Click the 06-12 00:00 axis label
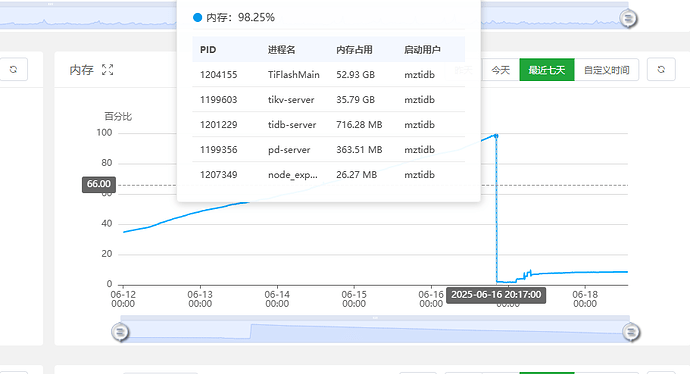The height and width of the screenshot is (374, 690). pyautogui.click(x=123, y=299)
